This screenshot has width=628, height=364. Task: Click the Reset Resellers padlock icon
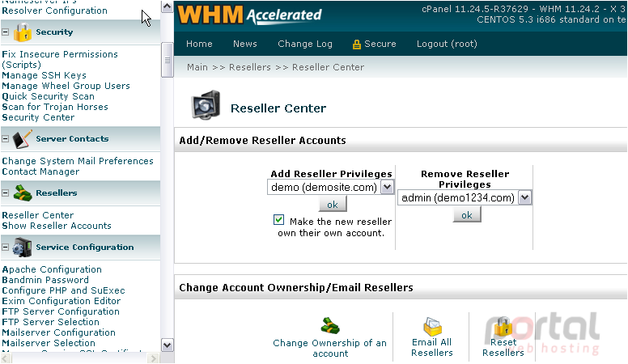[x=503, y=326]
